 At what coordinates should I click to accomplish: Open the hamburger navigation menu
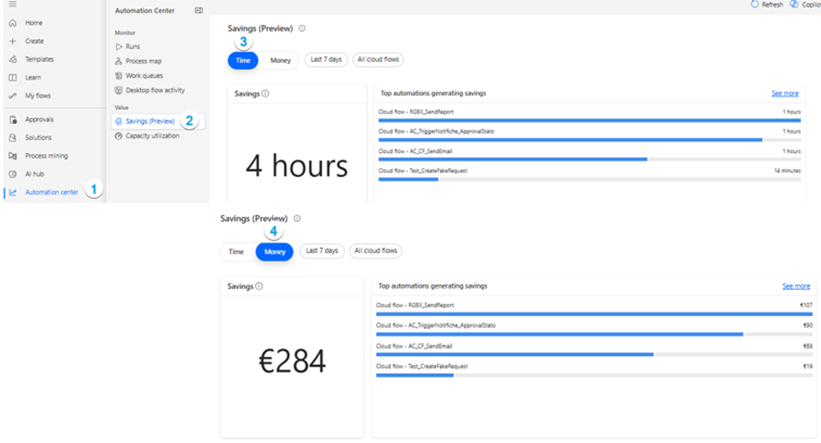click(x=12, y=6)
